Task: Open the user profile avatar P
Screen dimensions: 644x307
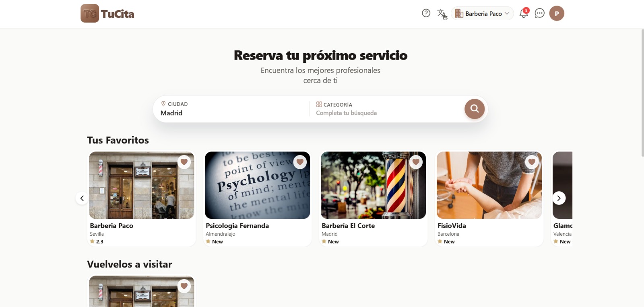Action: (x=557, y=13)
